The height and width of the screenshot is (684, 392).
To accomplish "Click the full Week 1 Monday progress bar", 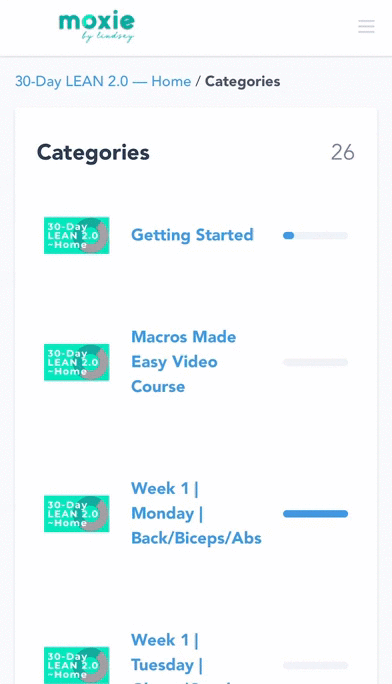I will 315,514.
